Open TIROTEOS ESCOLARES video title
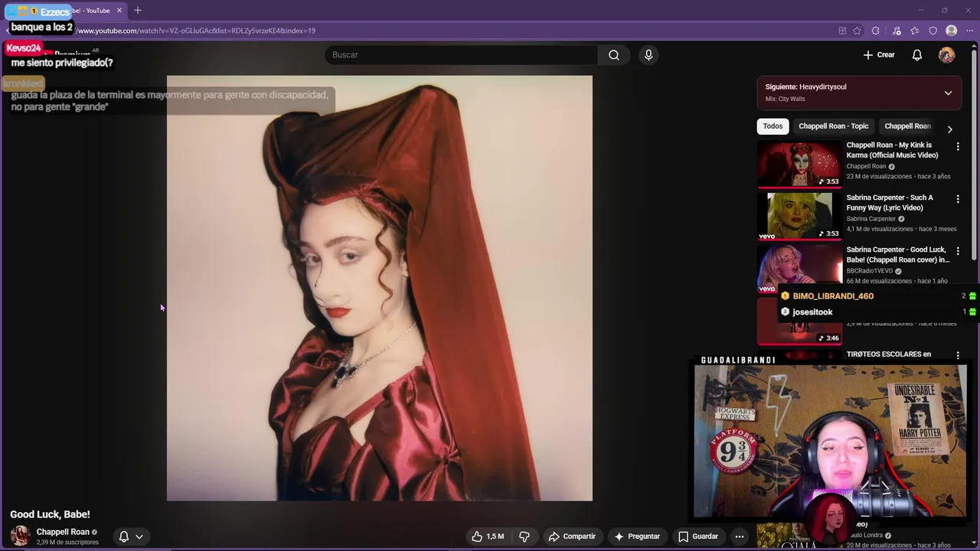The image size is (980, 551). tap(888, 354)
